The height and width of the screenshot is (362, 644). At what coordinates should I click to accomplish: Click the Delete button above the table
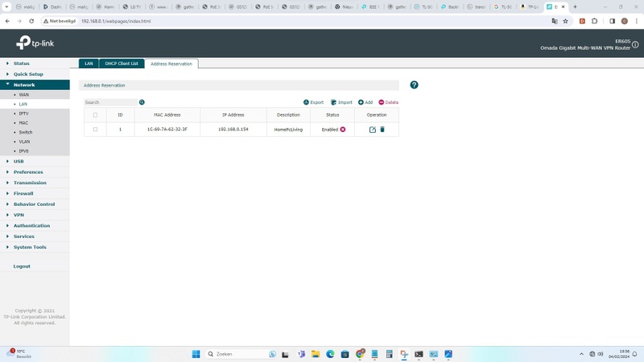coord(388,102)
